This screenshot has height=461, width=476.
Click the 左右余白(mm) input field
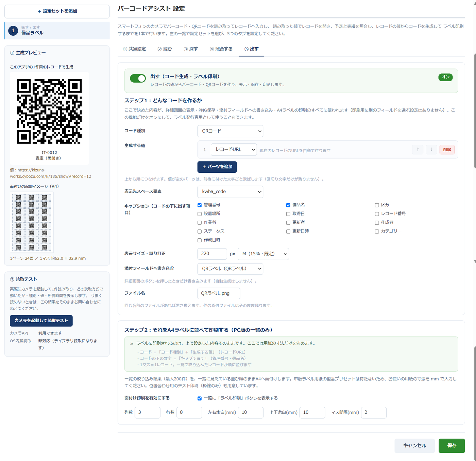251,413
